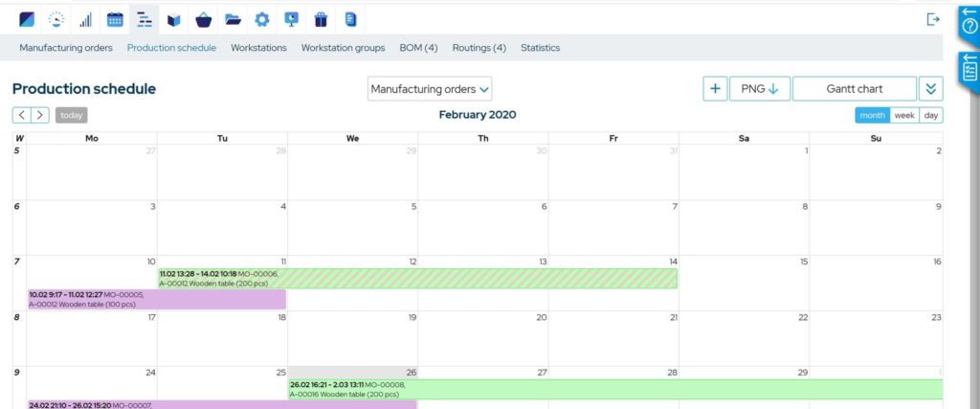Click day number 3 in calendar
This screenshot has height=409, width=980.
[152, 206]
